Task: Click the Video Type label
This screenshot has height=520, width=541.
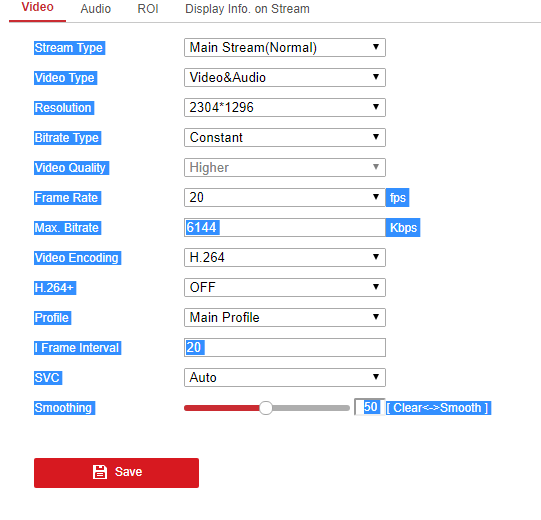Action: (65, 78)
